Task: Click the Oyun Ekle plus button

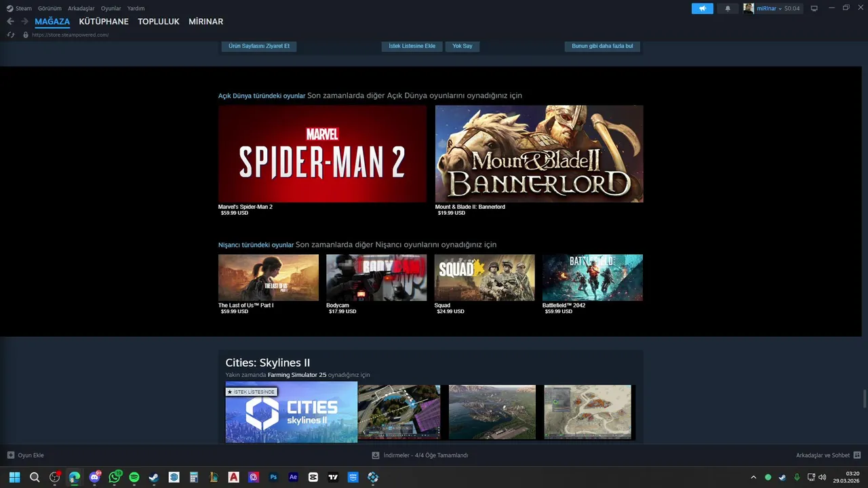Action: click(11, 455)
